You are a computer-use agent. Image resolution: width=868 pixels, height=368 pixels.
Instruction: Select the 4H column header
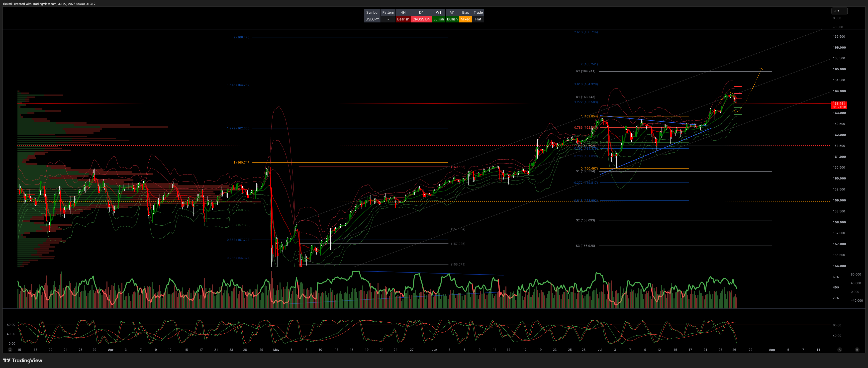pyautogui.click(x=403, y=12)
